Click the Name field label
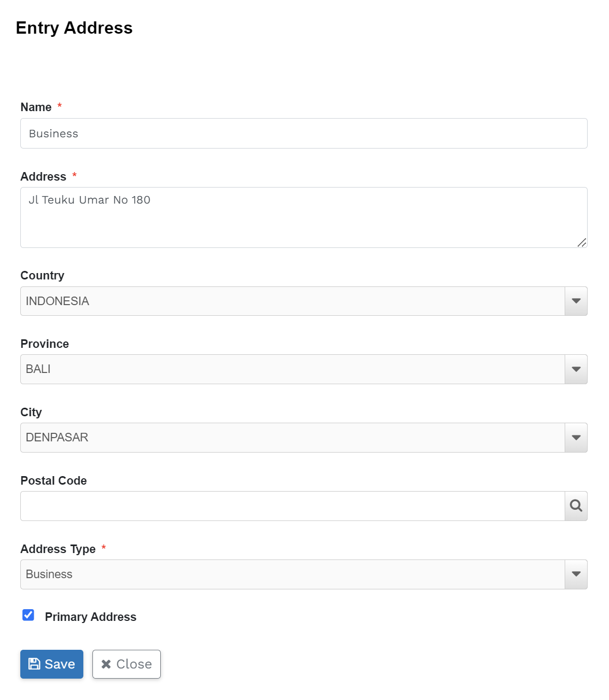The width and height of the screenshot is (609, 700). (36, 107)
